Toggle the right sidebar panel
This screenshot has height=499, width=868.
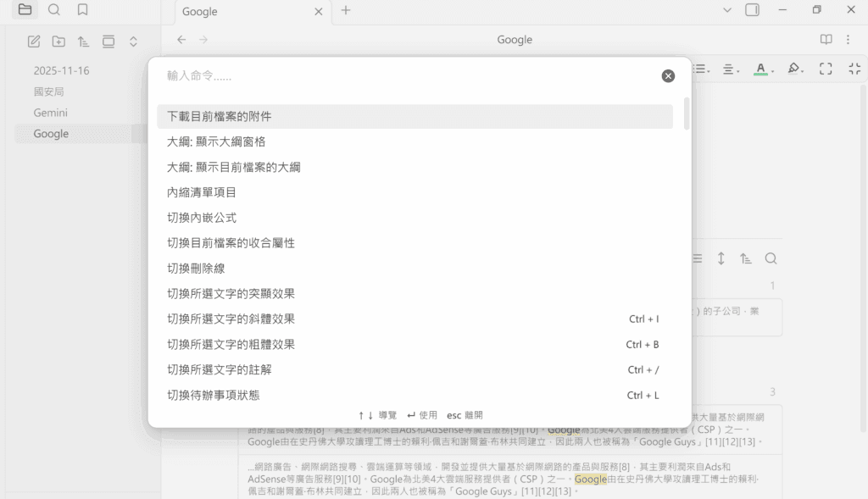[x=752, y=10]
